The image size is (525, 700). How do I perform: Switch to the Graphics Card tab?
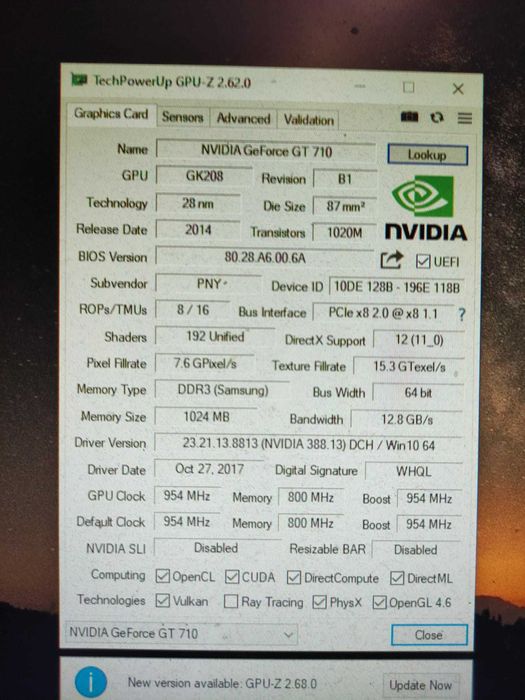click(x=111, y=114)
